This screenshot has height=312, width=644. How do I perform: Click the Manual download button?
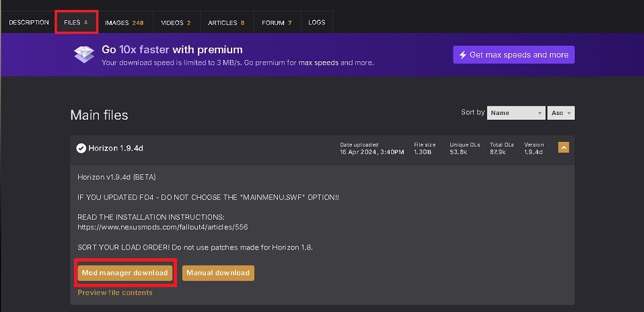(218, 272)
